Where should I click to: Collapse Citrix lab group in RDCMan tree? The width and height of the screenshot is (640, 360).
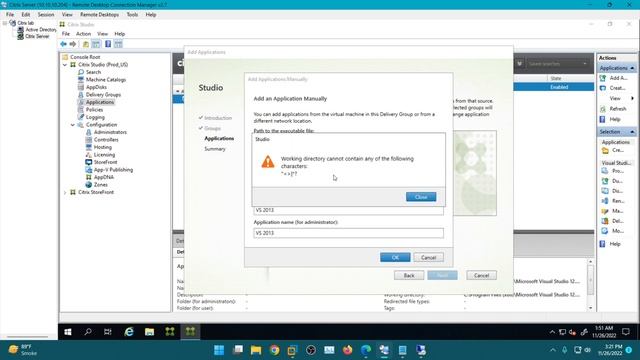point(4,23)
